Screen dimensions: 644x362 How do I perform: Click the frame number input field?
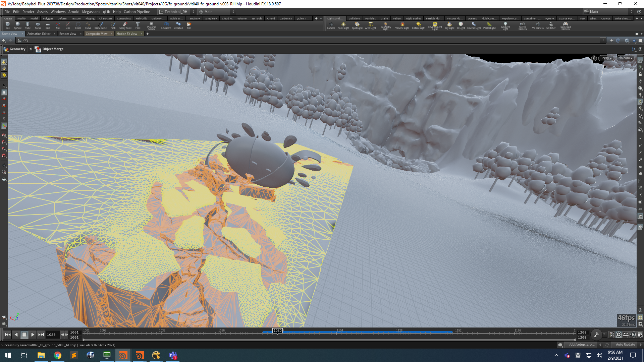(53, 335)
